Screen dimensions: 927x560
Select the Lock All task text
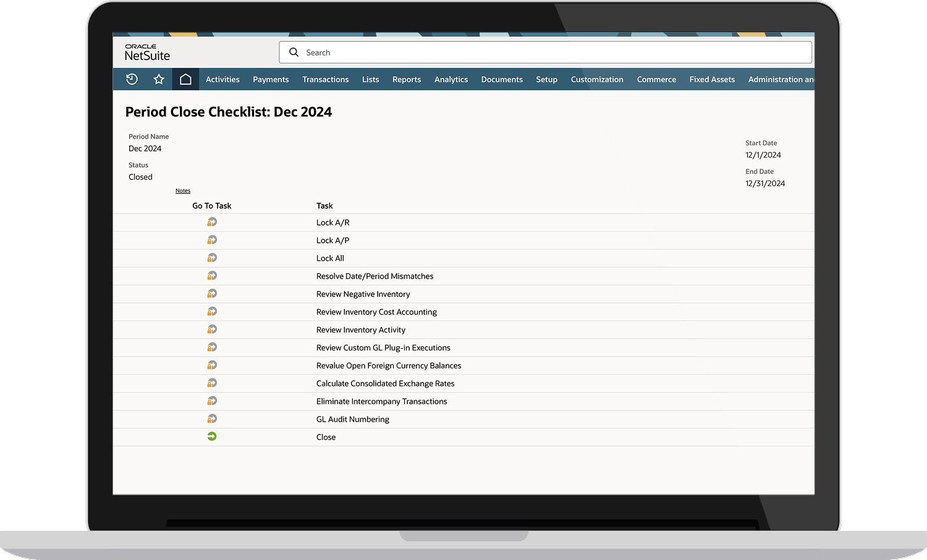tap(330, 258)
